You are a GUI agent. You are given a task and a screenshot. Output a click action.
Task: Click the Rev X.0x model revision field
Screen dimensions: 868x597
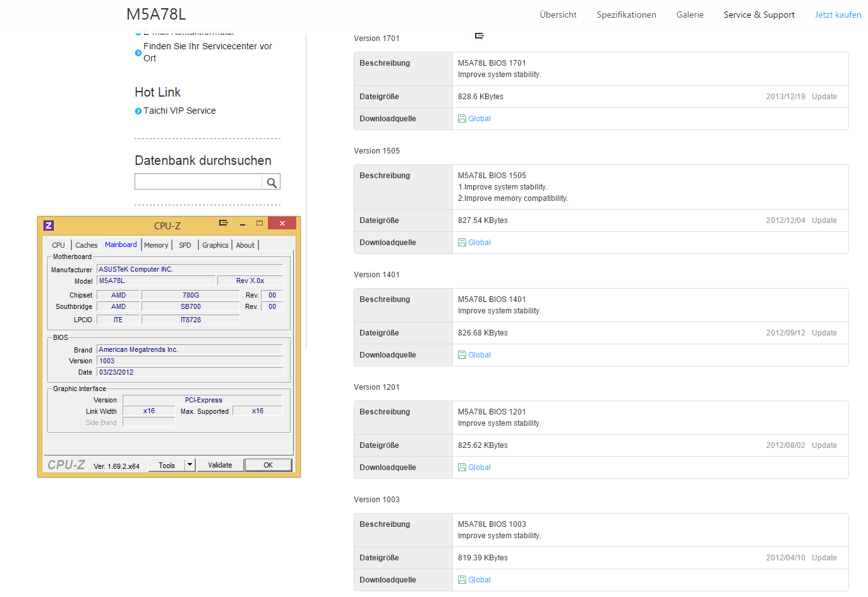(x=250, y=280)
